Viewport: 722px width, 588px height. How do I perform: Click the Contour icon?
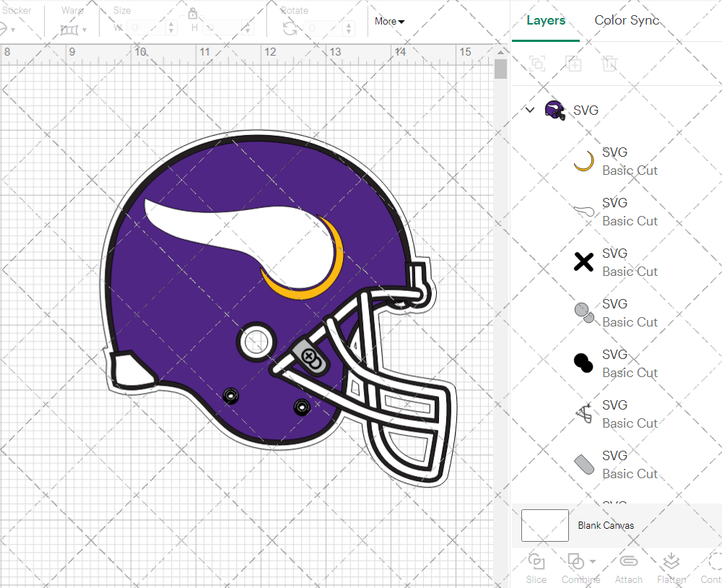712,562
